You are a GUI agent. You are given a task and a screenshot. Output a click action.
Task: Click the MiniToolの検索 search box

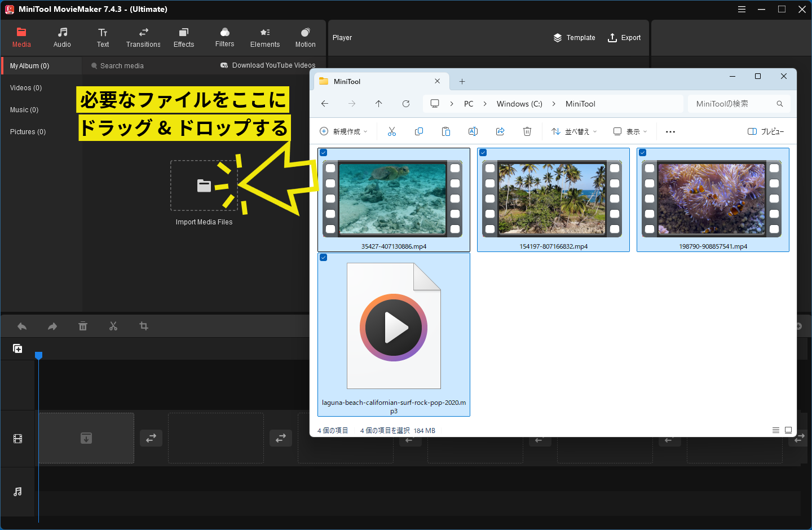pyautogui.click(x=739, y=104)
